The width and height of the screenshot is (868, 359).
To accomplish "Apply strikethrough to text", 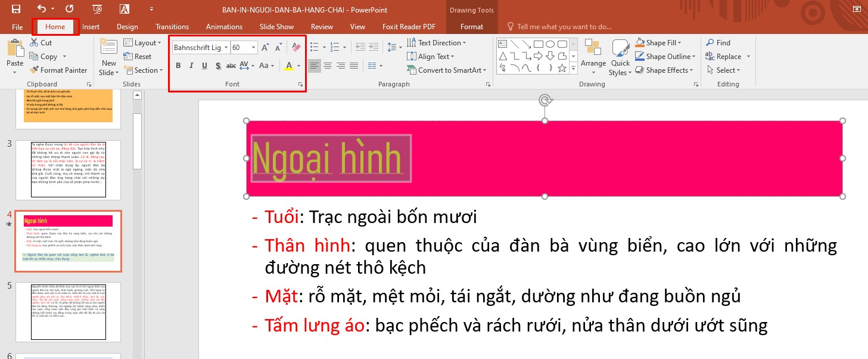I will (x=231, y=66).
